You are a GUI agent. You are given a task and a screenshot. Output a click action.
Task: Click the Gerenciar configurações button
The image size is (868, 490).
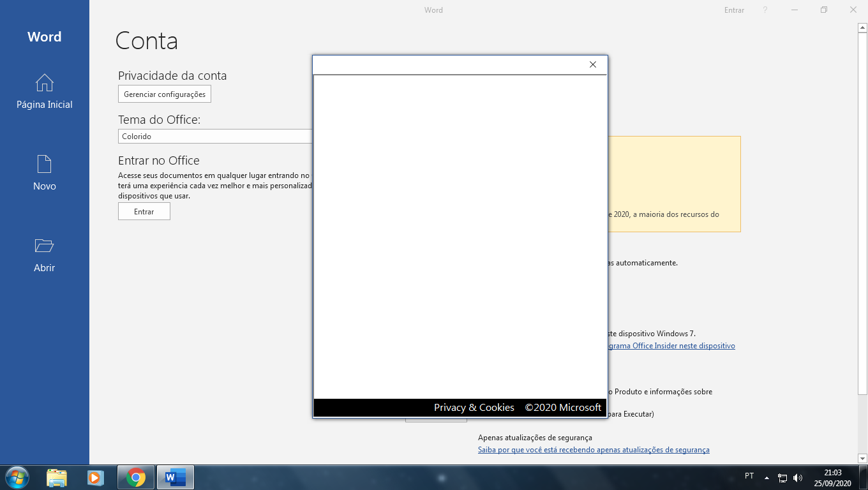coord(165,94)
